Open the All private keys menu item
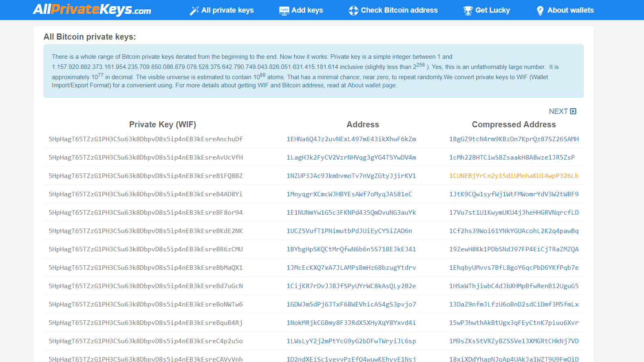 pyautogui.click(x=227, y=10)
